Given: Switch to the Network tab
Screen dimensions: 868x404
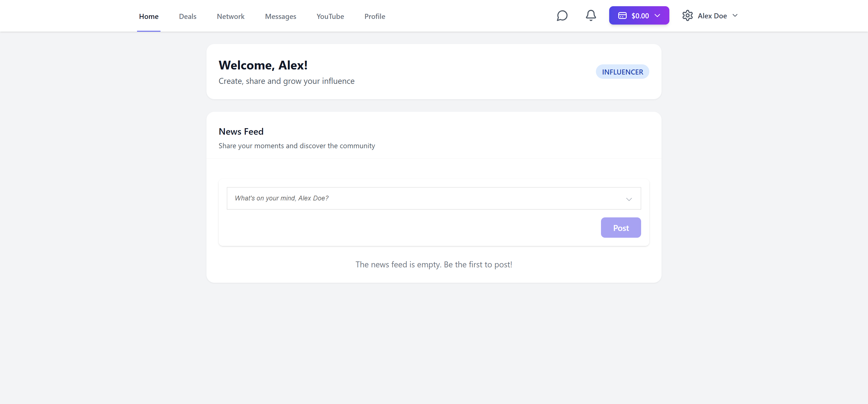Looking at the screenshot, I should (231, 16).
